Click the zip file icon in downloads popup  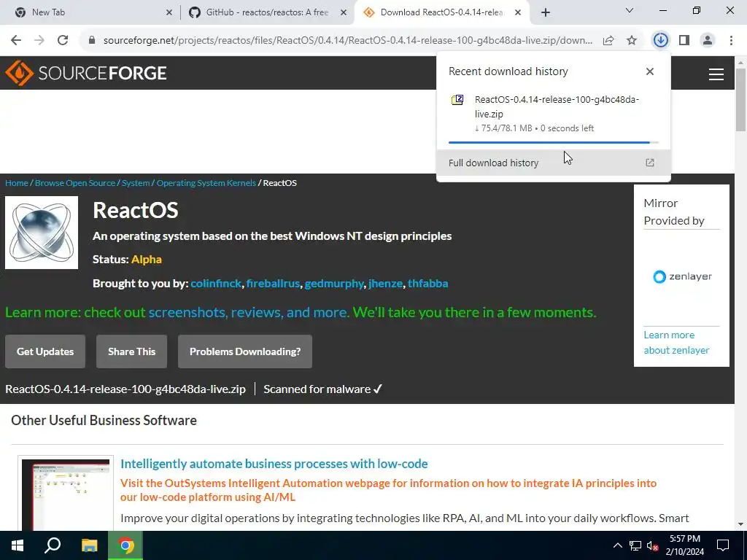point(457,100)
